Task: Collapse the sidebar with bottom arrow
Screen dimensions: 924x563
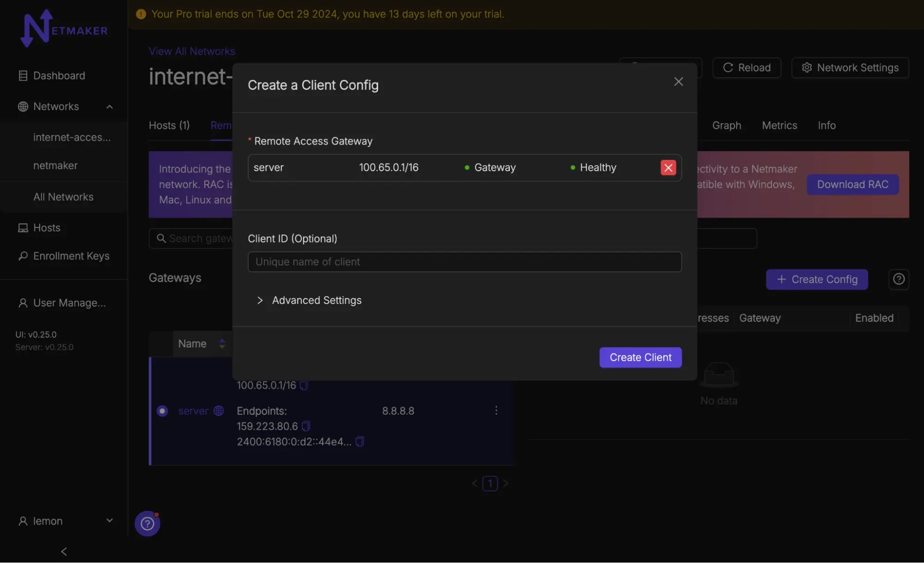Action: (x=64, y=551)
